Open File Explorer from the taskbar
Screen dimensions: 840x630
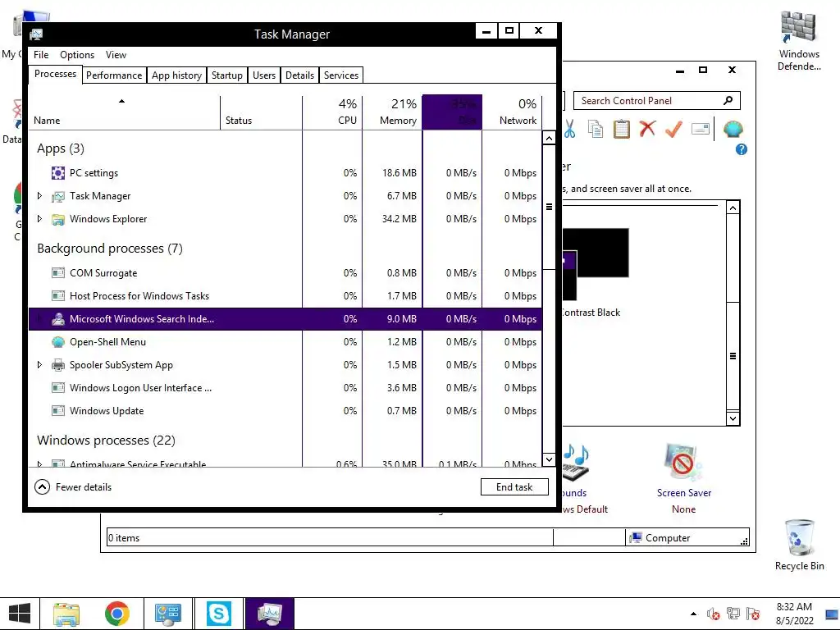pyautogui.click(x=66, y=614)
